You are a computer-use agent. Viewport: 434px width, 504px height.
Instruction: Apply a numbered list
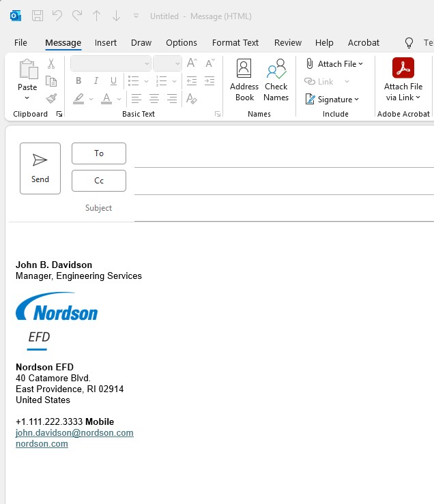(x=161, y=81)
